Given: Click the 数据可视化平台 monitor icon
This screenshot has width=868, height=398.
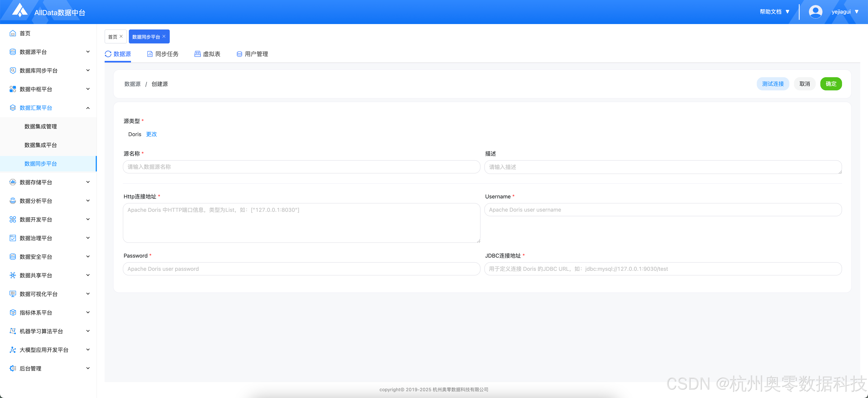Looking at the screenshot, I should pyautogui.click(x=13, y=294).
